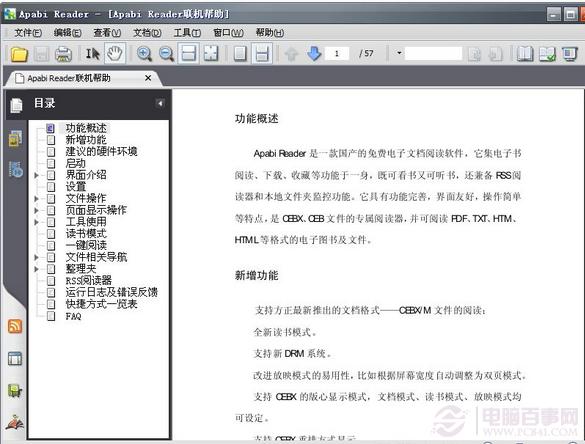The image size is (585, 444).
Task: Close the Apabi Reader联机帮助 tab
Action: point(148,78)
